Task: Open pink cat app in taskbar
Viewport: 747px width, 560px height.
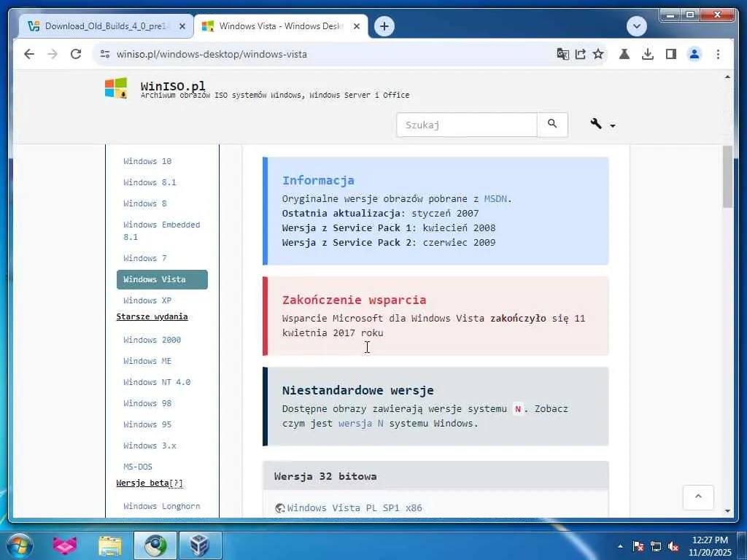Action: (65, 545)
